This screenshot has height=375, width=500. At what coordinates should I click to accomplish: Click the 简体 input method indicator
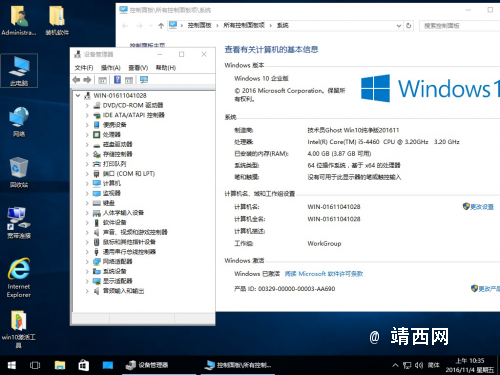[x=433, y=365]
